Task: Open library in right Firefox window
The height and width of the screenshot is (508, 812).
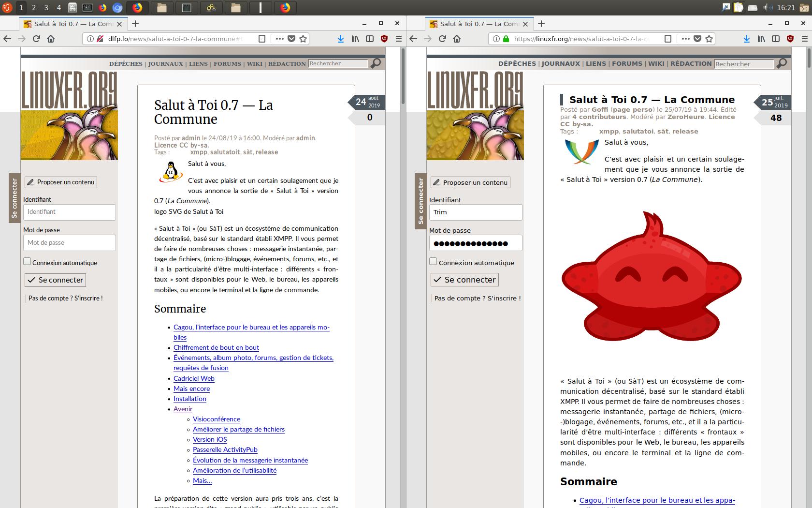Action: (761, 39)
